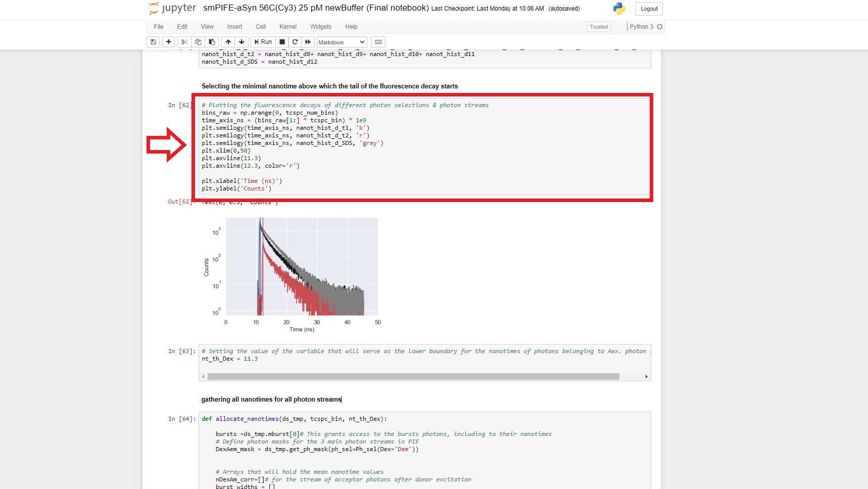The width and height of the screenshot is (868, 489).
Task: Click the 'Time (ns)' axis label
Action: click(302, 329)
